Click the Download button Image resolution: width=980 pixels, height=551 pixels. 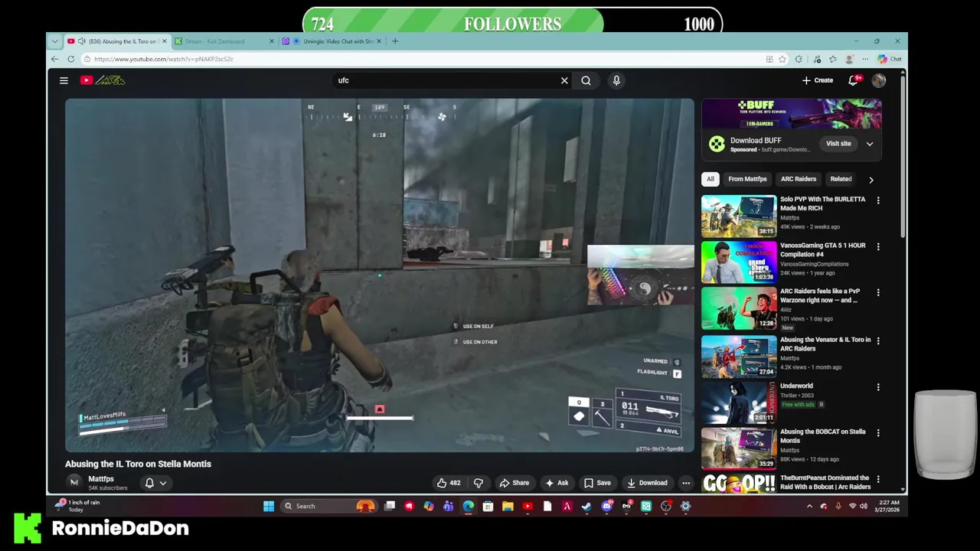point(647,483)
